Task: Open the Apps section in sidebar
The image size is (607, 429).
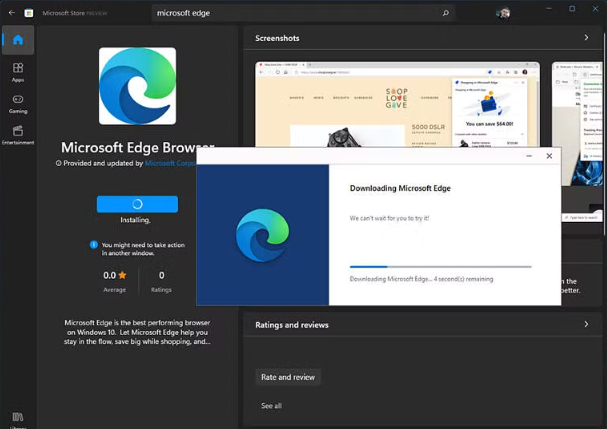Action: (18, 72)
